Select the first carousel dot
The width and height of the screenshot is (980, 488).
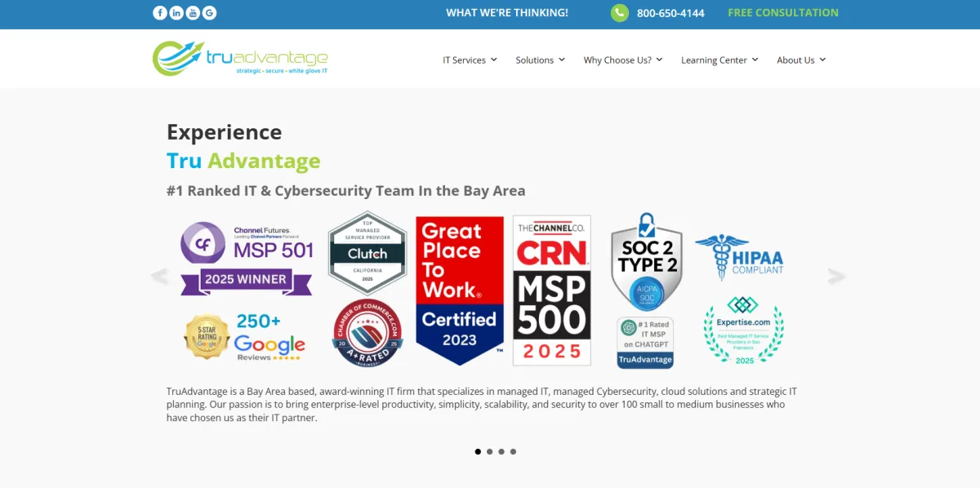click(478, 451)
